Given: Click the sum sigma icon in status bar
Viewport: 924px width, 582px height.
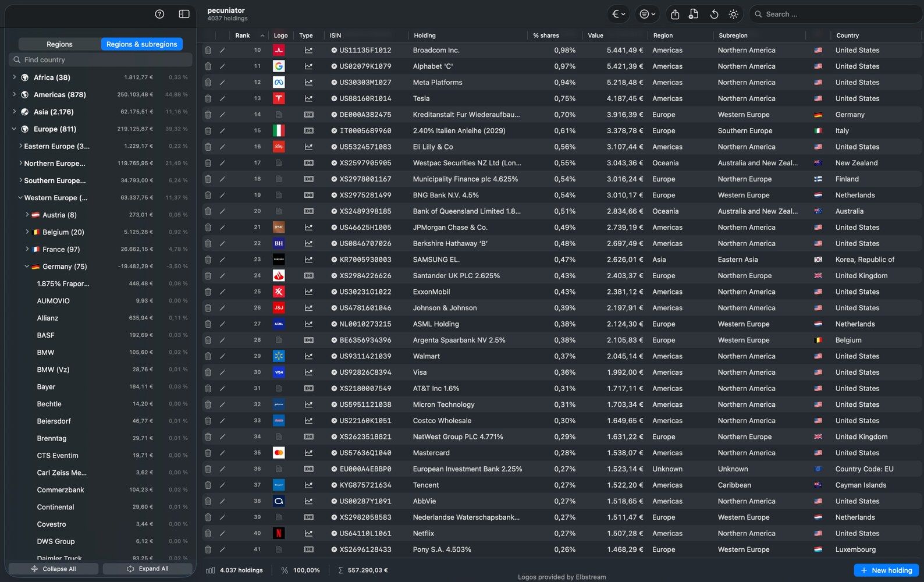Looking at the screenshot, I should click(x=340, y=570).
